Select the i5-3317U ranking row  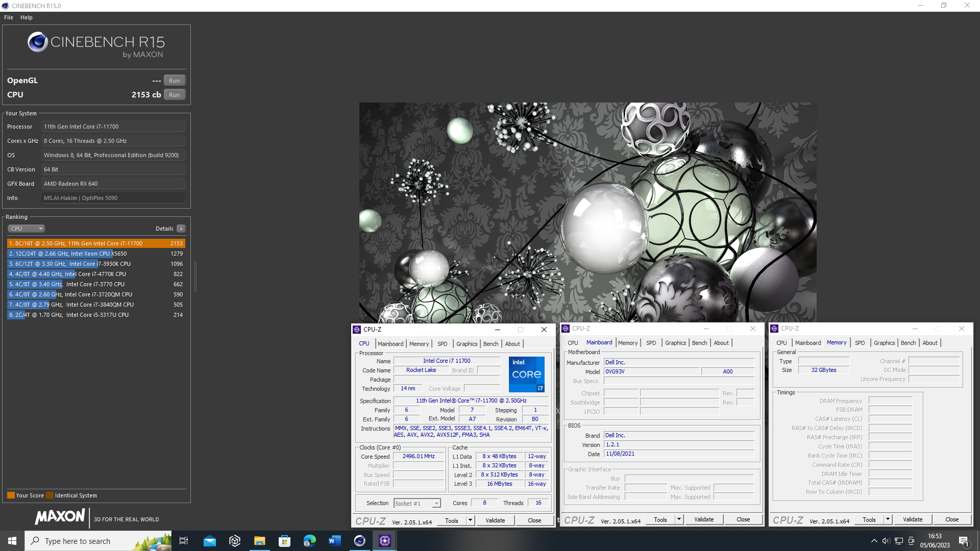click(x=96, y=315)
